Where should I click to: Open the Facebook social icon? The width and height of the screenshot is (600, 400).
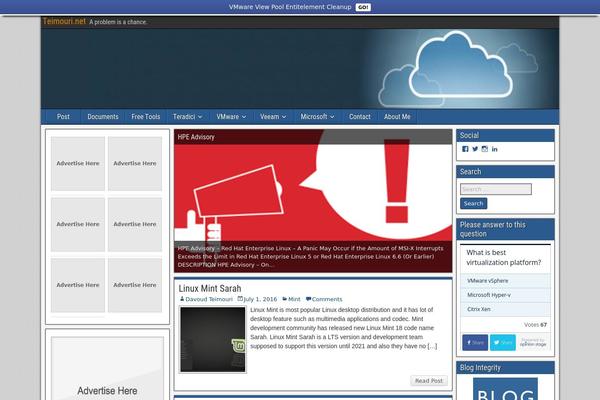465,149
